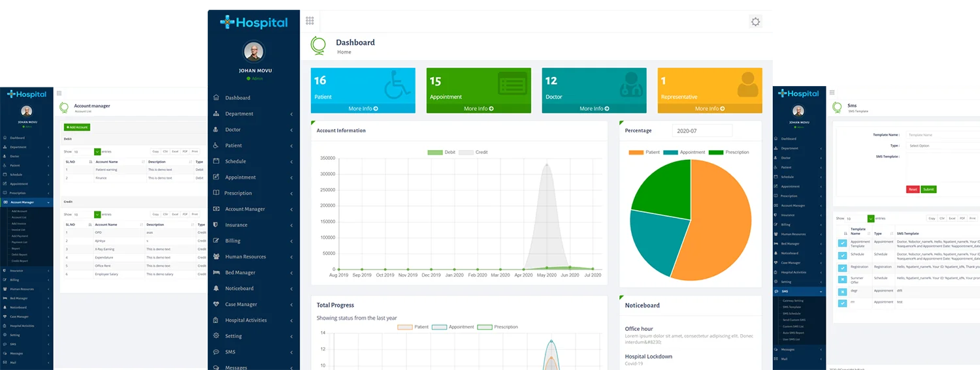Open the Bed Manager icon in center sidebar
Screen dimensions: 980x370
tap(216, 272)
